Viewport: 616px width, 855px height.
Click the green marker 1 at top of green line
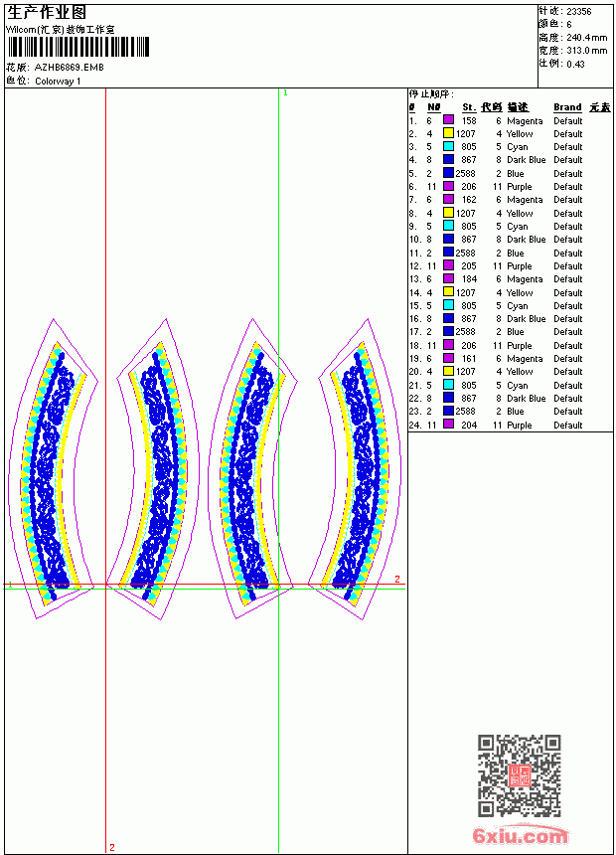[285, 93]
